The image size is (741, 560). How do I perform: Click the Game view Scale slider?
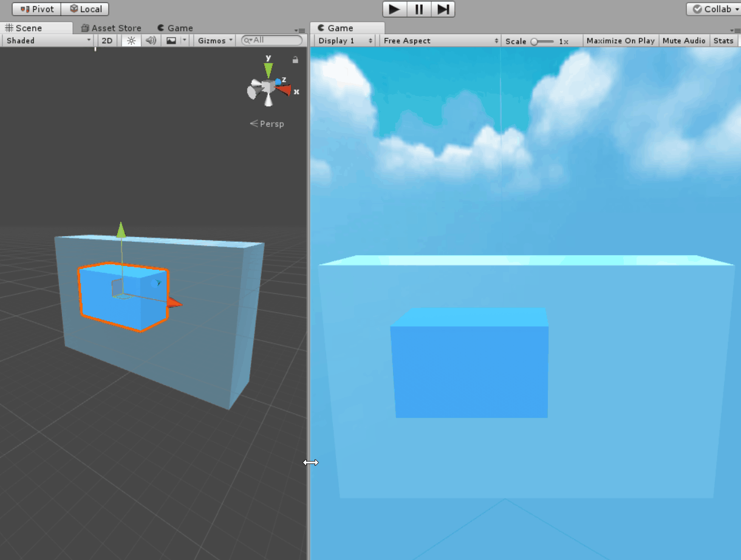tap(542, 41)
